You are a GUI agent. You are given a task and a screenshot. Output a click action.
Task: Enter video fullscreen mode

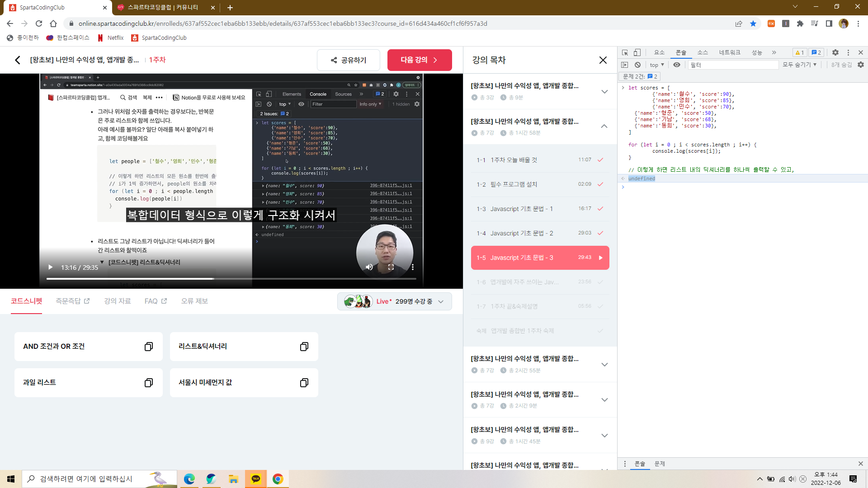(x=391, y=267)
